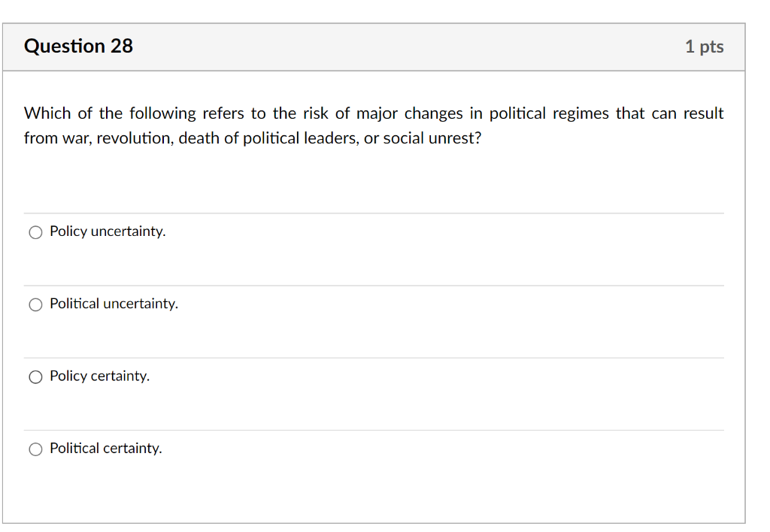Click the top border of the question card
Image resolution: width=770 pixels, height=532 pixels.
coord(376,23)
